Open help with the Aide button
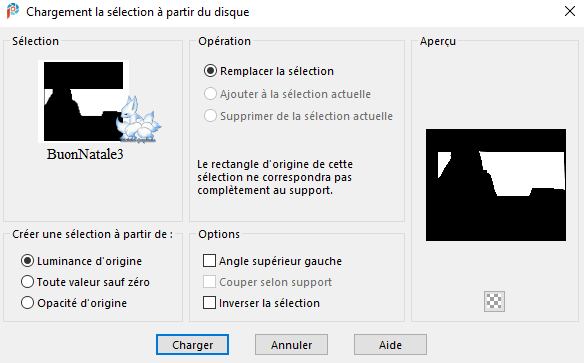Image resolution: width=584 pixels, height=363 pixels. click(390, 345)
